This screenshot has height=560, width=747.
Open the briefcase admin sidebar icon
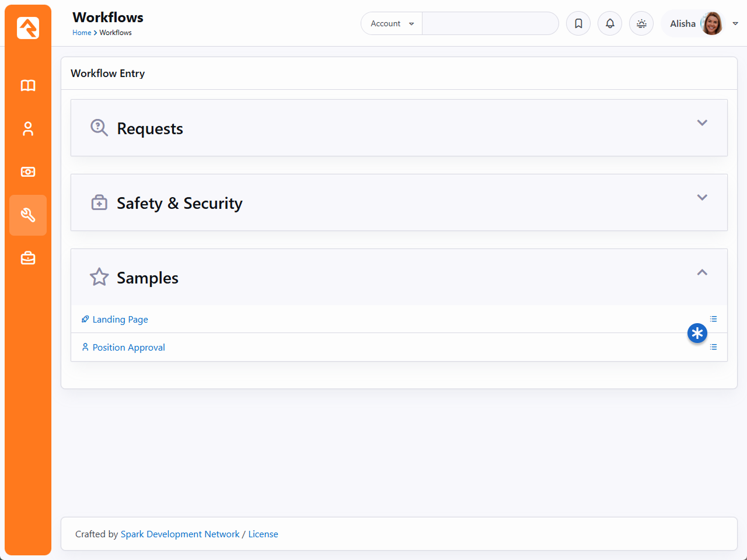pos(28,258)
